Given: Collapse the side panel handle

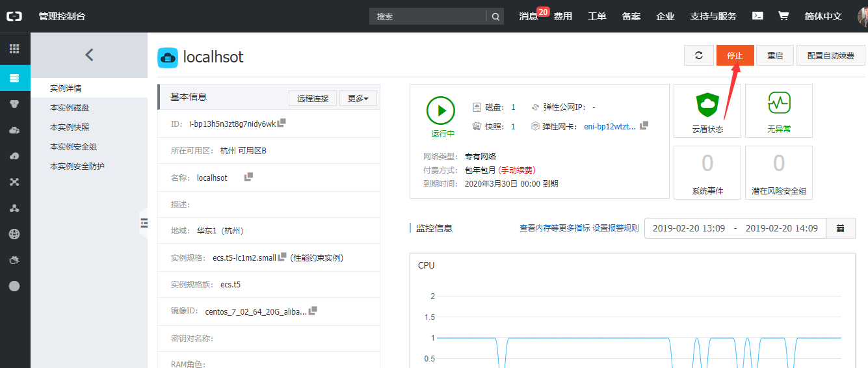Looking at the screenshot, I should (144, 223).
